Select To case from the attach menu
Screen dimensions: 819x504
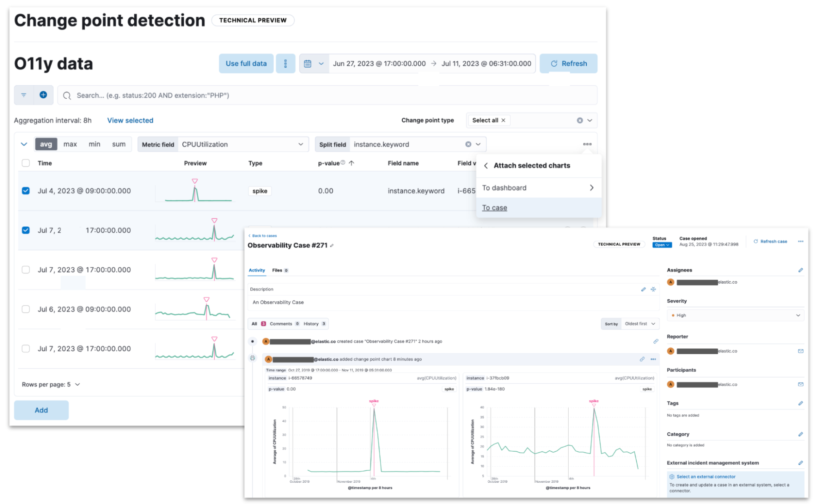[495, 208]
